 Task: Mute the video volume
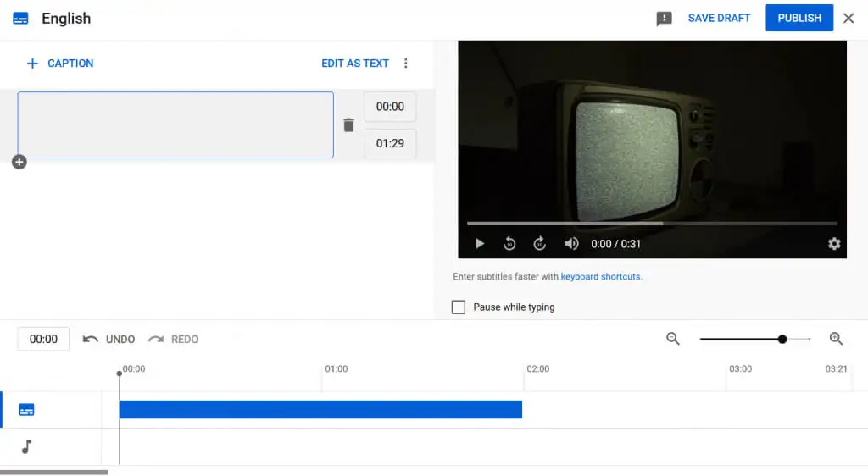[x=571, y=244]
